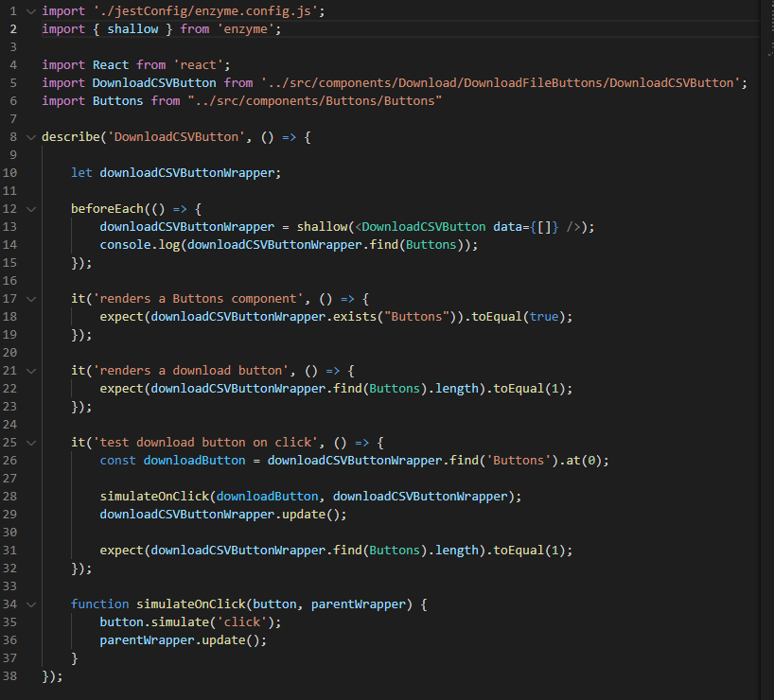Viewport: 774px width, 700px height.
Task: Collapse the import fold arrow on line 1
Action: point(31,10)
